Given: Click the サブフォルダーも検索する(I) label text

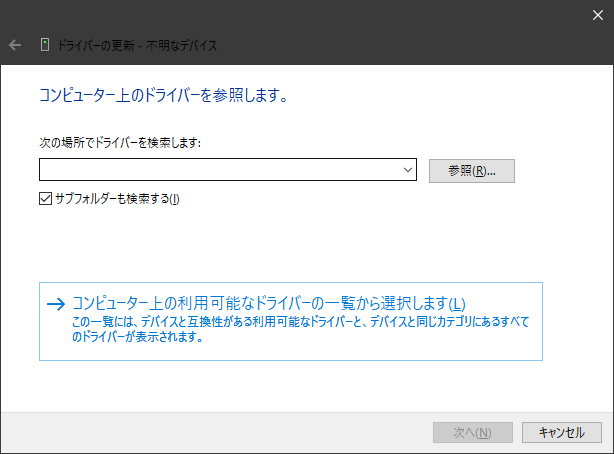Looking at the screenshot, I should point(116,198).
